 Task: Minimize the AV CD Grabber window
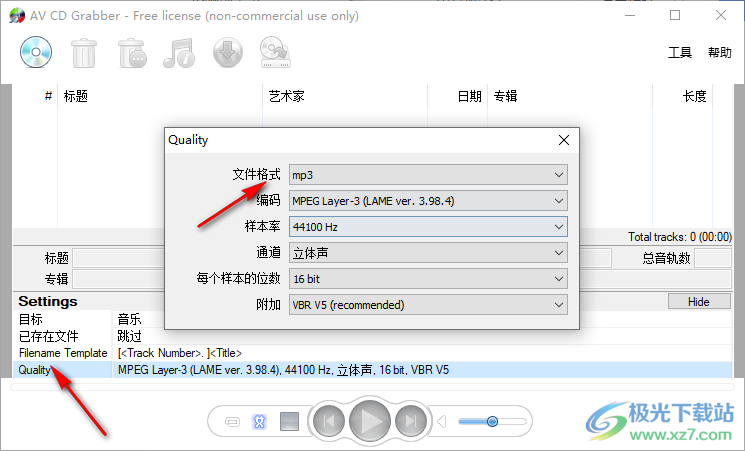click(x=630, y=15)
